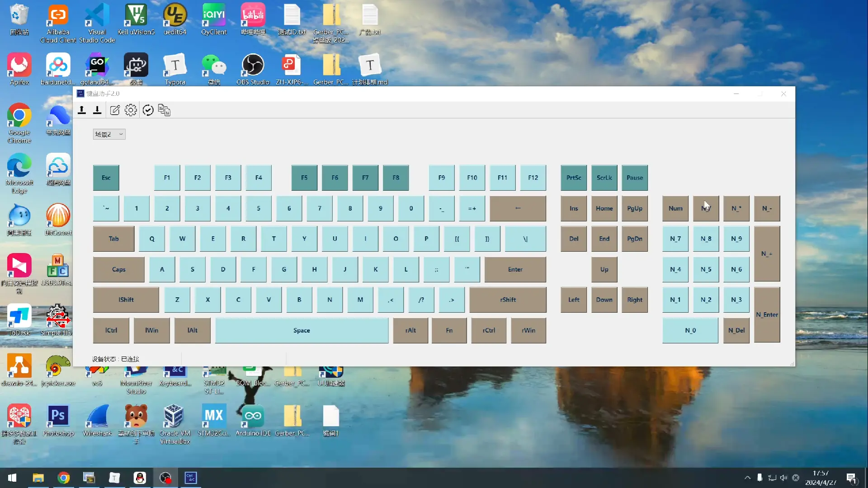
Task: Open Photoshop desktop shortcut
Action: (x=58, y=421)
